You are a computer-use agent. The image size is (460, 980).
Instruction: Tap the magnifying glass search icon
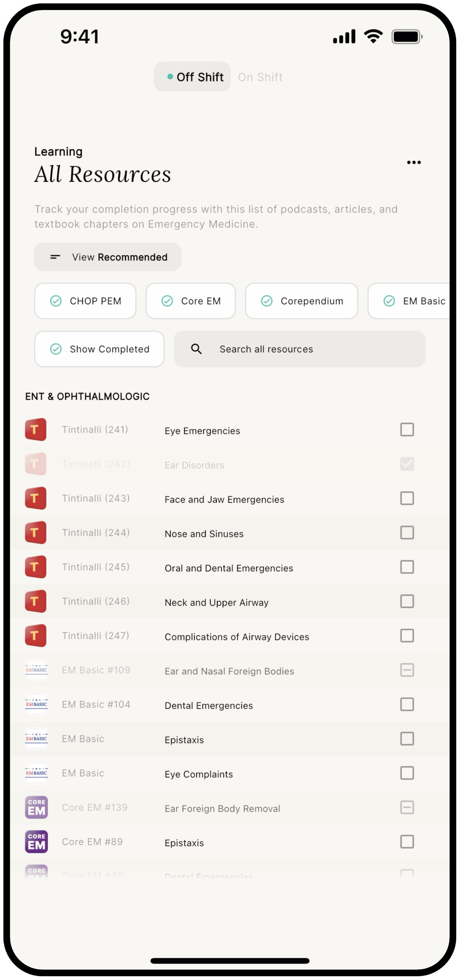point(196,349)
